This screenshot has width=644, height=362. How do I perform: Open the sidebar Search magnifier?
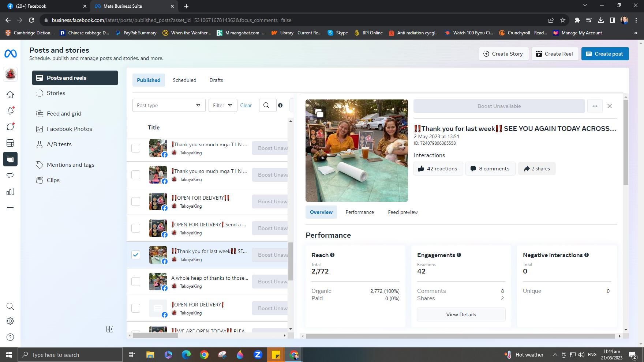[10, 306]
